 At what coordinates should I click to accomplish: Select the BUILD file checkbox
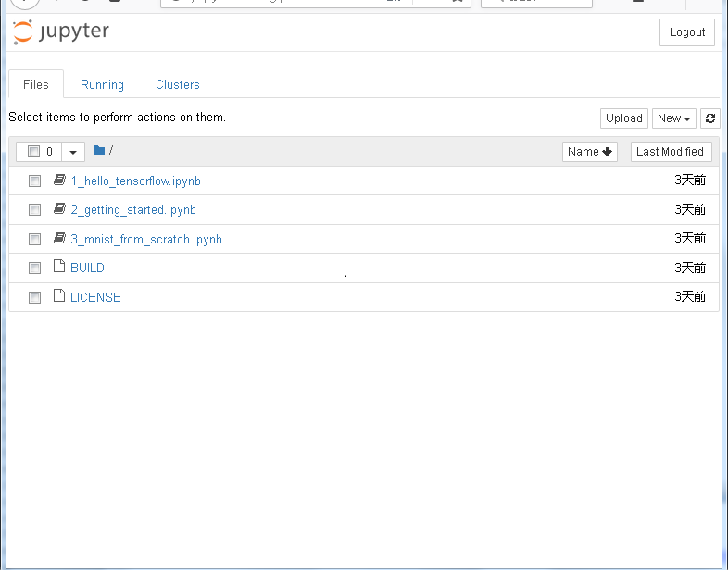[x=34, y=268]
